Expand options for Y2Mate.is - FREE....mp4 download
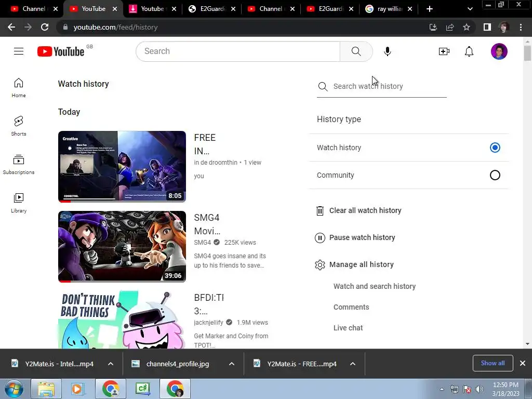The image size is (532, 399). [353, 364]
